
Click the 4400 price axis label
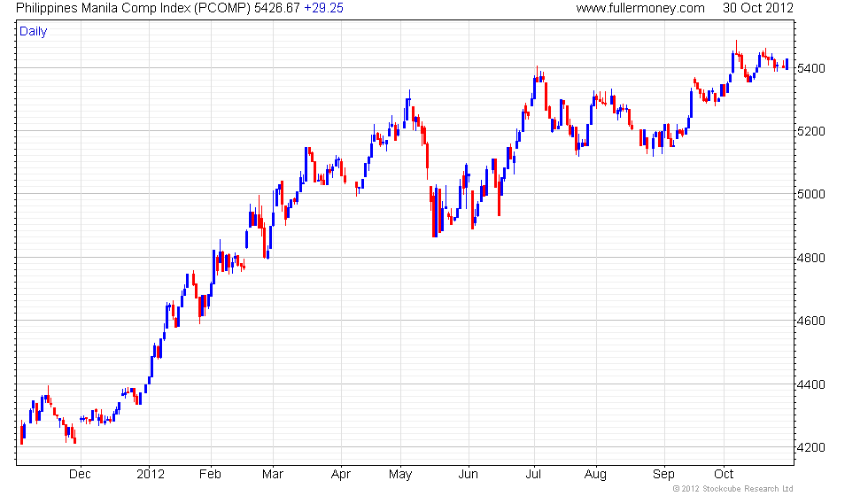810,384
